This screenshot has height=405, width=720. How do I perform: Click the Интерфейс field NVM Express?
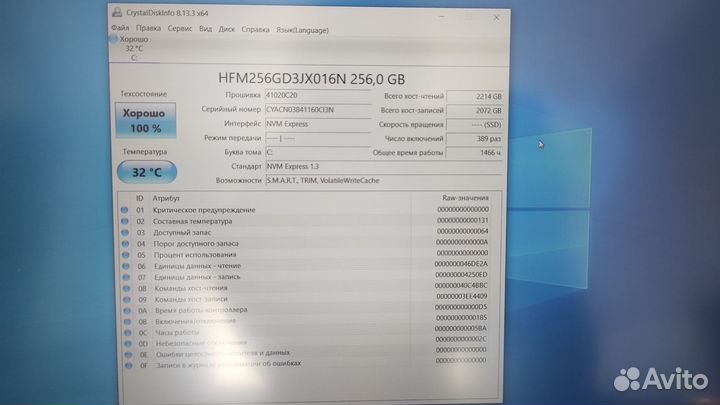[318, 124]
